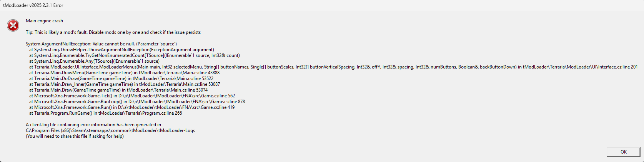Click the System.ArgumentNullException message line

(101, 44)
